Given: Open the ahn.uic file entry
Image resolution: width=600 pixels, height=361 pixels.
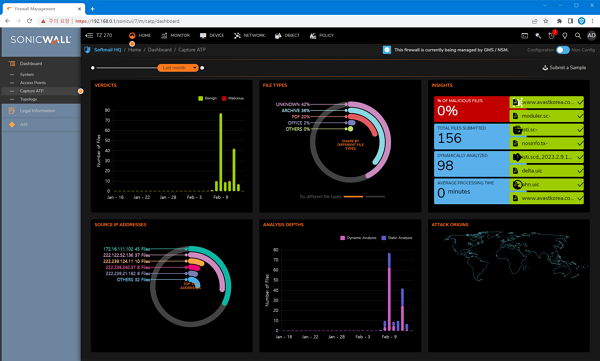Looking at the screenshot, I should 547,184.
